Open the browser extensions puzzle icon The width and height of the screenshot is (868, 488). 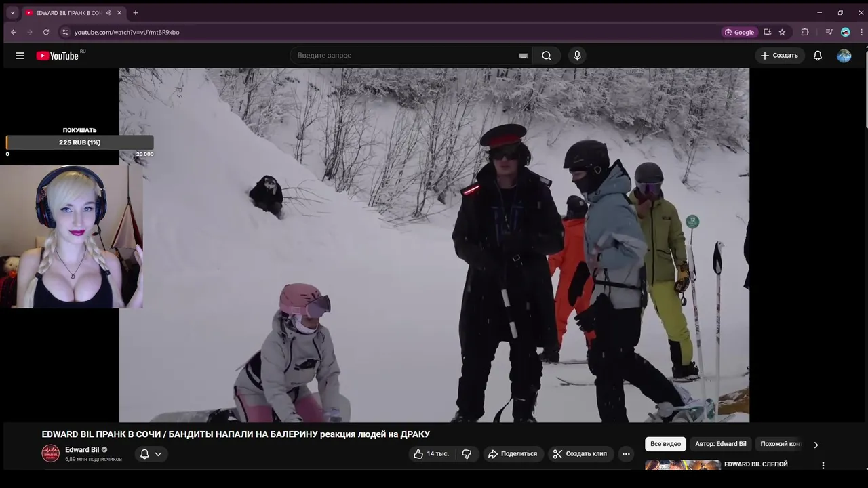coord(805,32)
